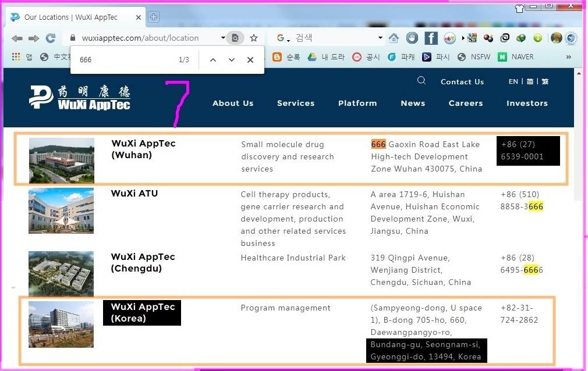Click the padlock site security icon

pyautogui.click(x=73, y=38)
